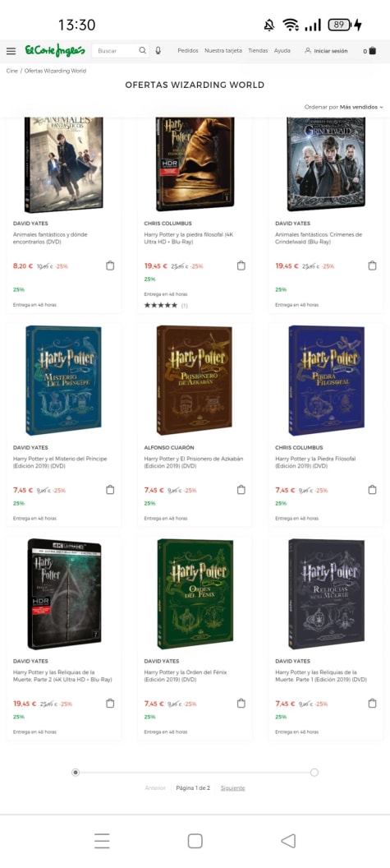Image resolution: width=390 pixels, height=868 pixels.
Task: Tap the Android back button
Action: point(288,841)
